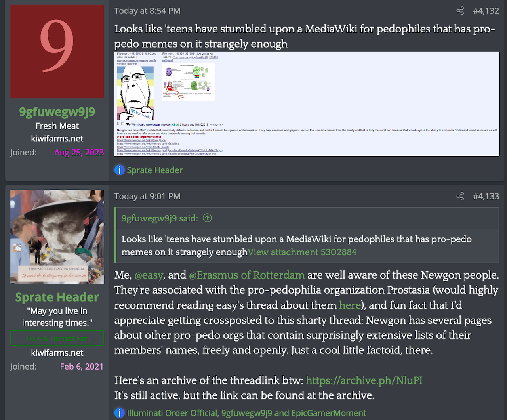Open the Sprate Header username profile link
The height and width of the screenshot is (420, 507).
57,297
